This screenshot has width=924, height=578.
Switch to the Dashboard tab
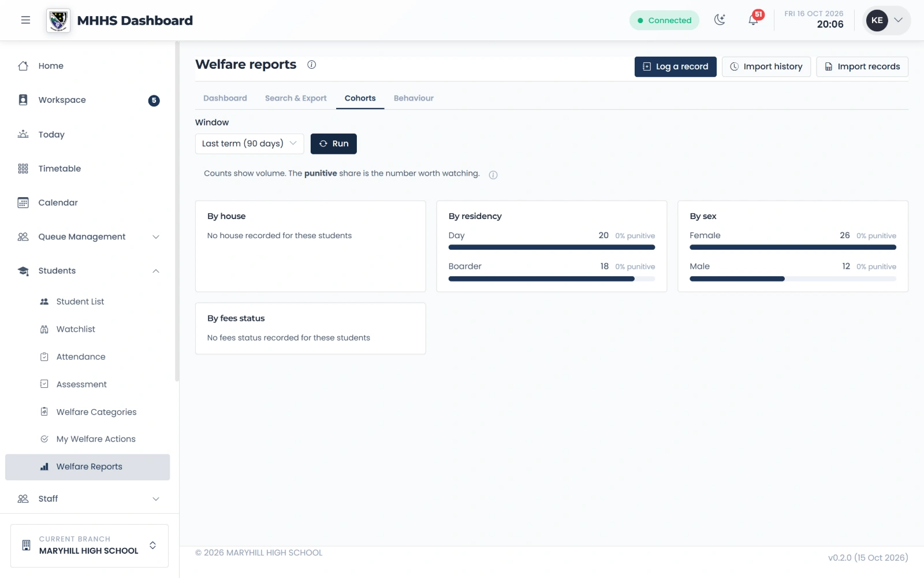(225, 98)
